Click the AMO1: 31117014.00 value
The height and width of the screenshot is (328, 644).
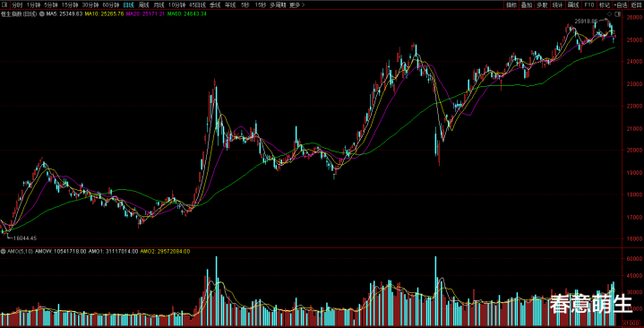tap(114, 251)
